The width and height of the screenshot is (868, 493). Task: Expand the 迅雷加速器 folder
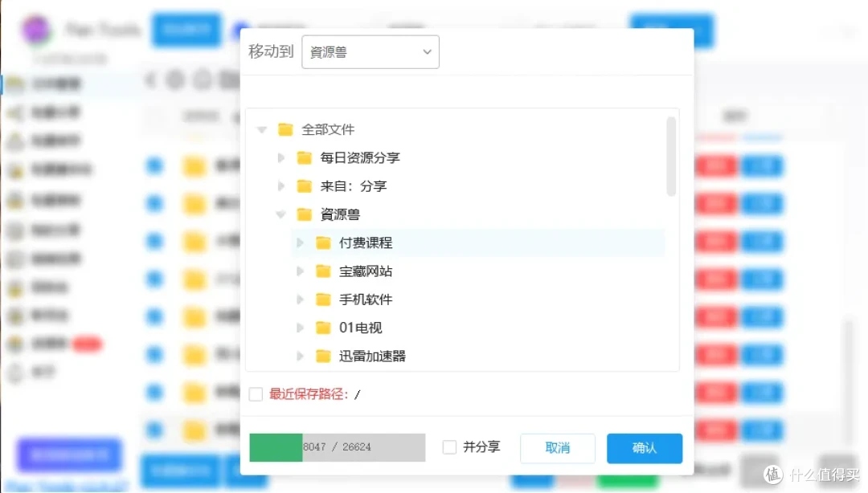(300, 356)
